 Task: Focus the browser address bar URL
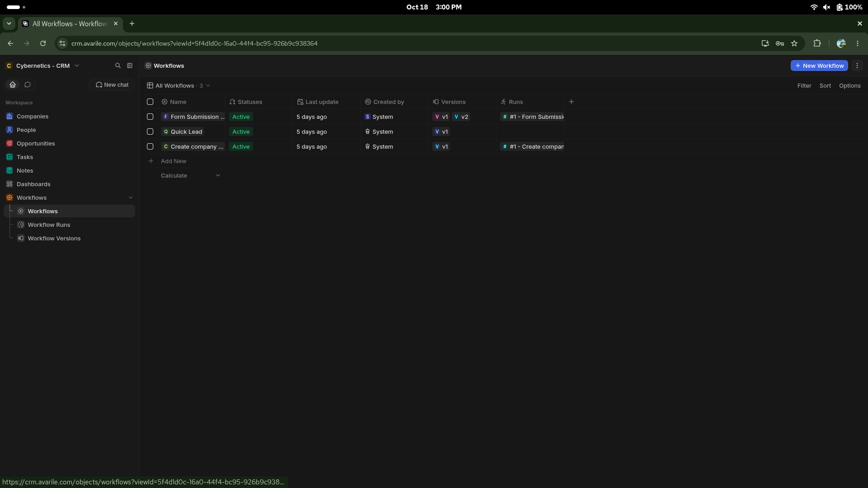194,43
